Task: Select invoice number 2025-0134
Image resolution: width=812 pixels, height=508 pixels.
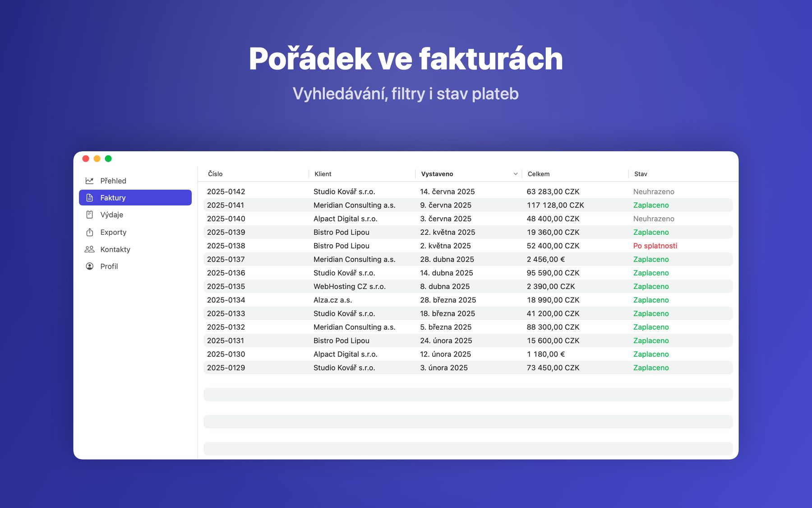Action: click(226, 300)
